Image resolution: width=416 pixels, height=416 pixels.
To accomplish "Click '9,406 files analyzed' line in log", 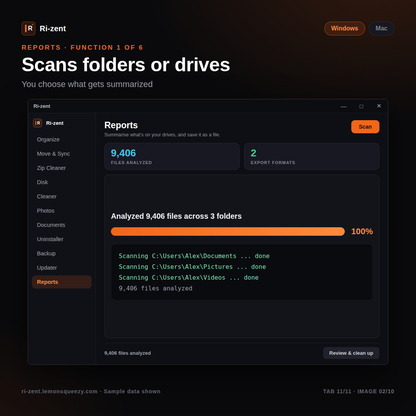I will [x=156, y=288].
